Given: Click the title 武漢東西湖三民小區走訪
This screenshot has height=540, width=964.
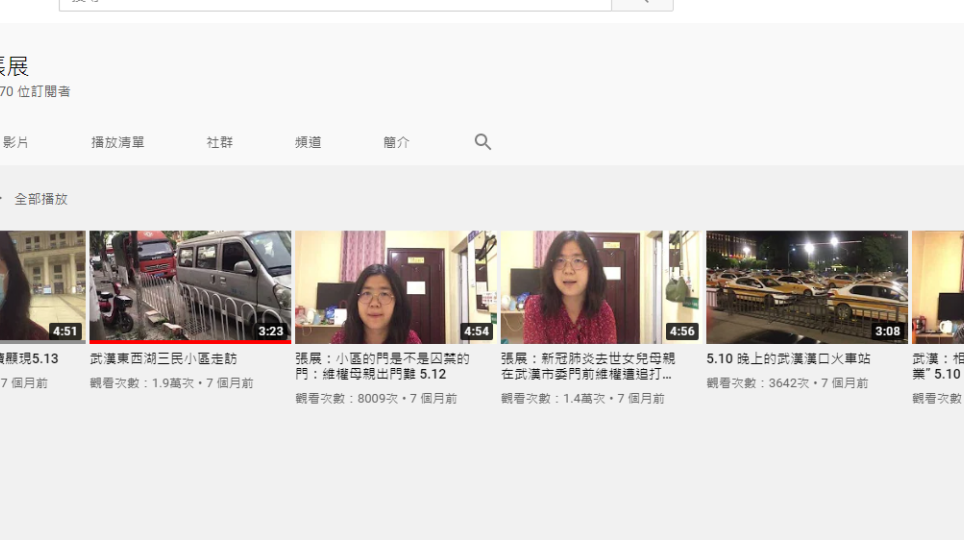Looking at the screenshot, I should tap(163, 359).
